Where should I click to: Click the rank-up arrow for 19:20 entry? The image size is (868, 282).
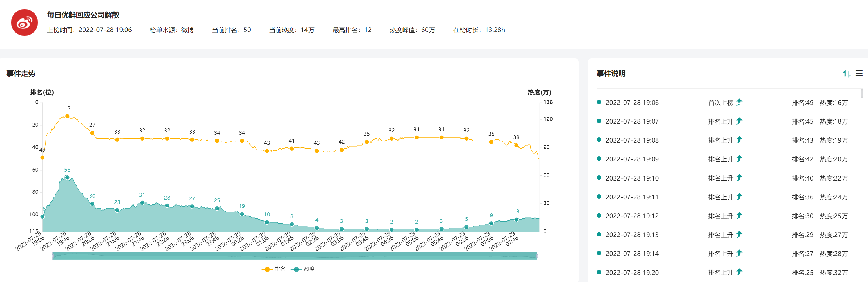click(x=739, y=272)
